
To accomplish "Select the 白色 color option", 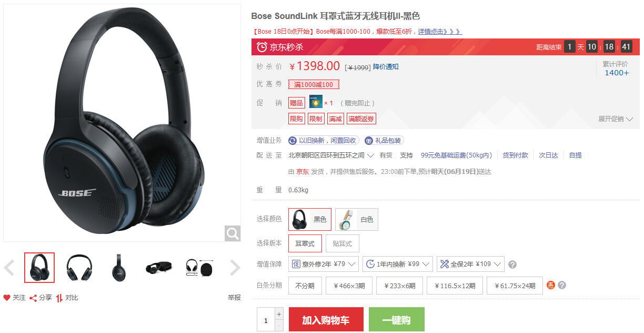I will [357, 219].
